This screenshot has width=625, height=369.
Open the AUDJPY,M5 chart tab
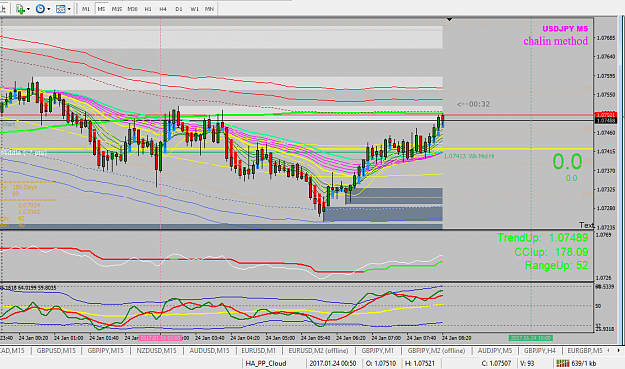(495, 351)
